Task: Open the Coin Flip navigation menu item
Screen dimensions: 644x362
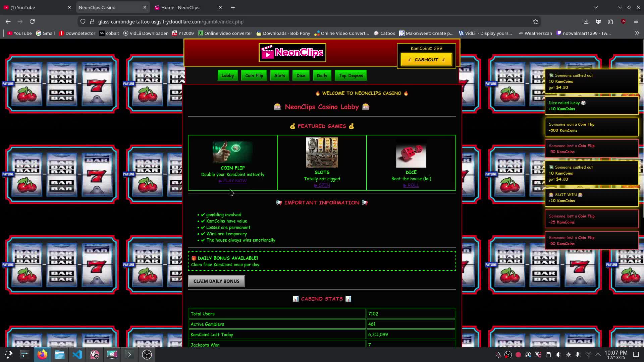Action: 254,75
